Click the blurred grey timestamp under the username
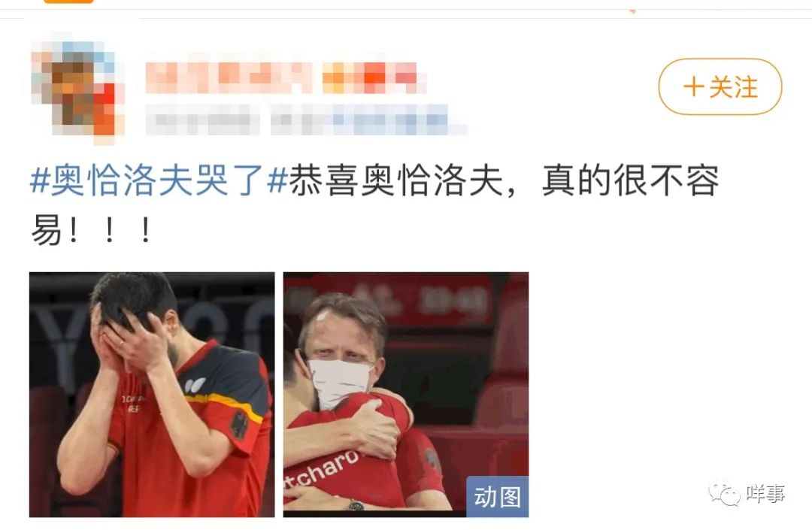Image resolution: width=812 pixels, height=530 pixels. (202, 120)
